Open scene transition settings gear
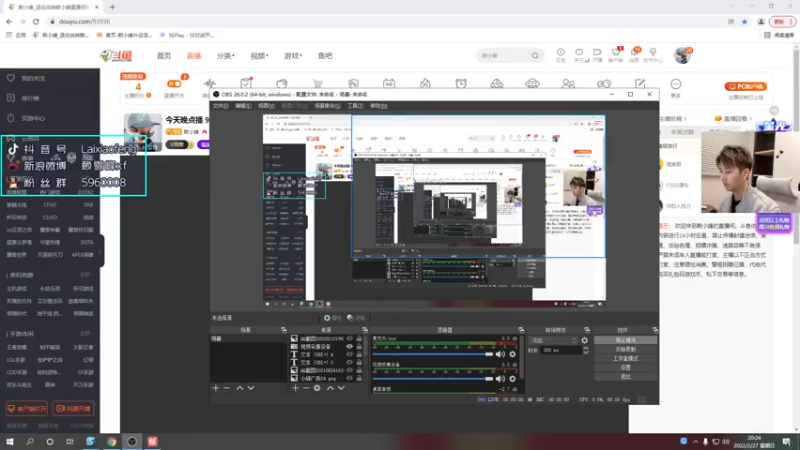Image resolution: width=800 pixels, height=450 pixels. pyautogui.click(x=585, y=340)
